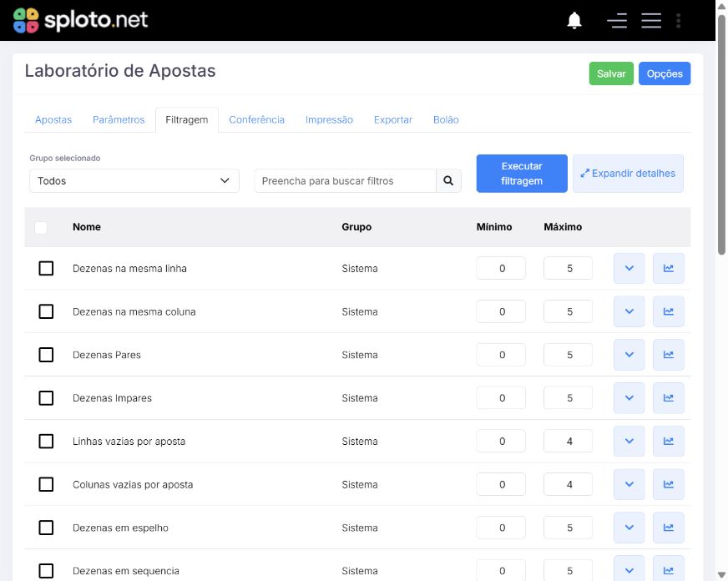Go to the Conferência tab
This screenshot has width=728, height=581.
point(257,119)
